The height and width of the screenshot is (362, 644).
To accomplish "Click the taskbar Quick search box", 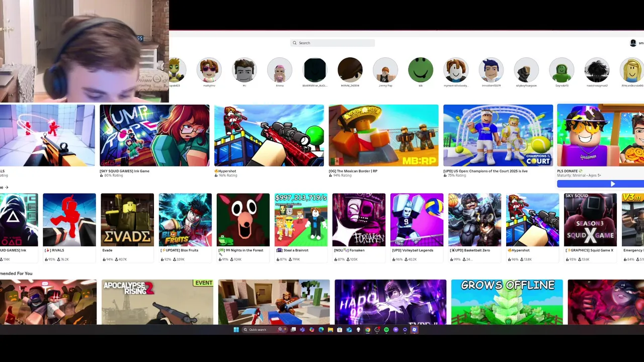I will pos(265,330).
